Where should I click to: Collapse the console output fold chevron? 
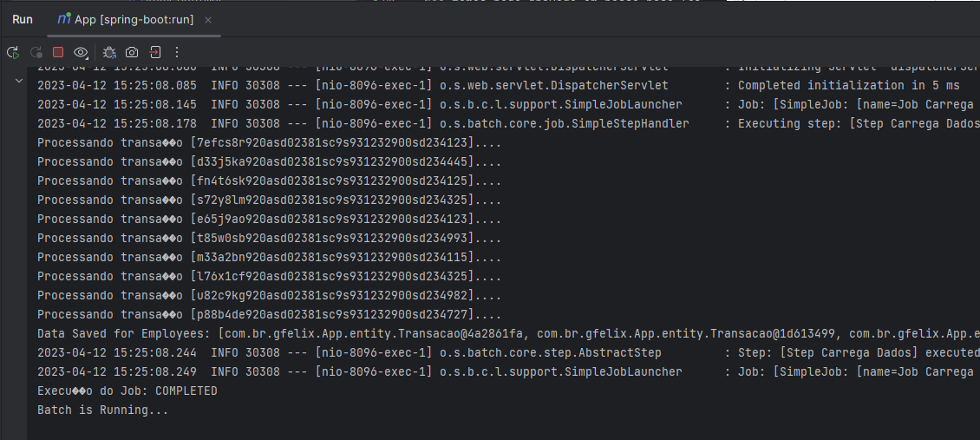point(19,81)
